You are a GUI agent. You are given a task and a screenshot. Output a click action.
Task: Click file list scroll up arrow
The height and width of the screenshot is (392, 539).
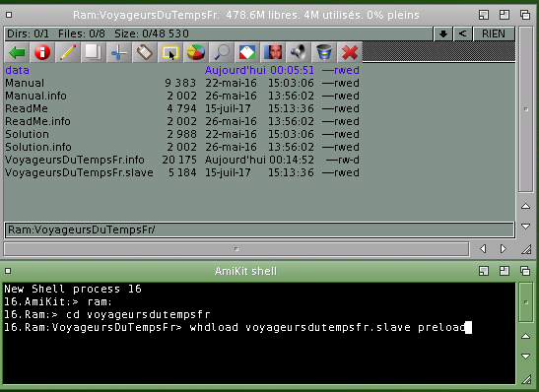(x=525, y=206)
